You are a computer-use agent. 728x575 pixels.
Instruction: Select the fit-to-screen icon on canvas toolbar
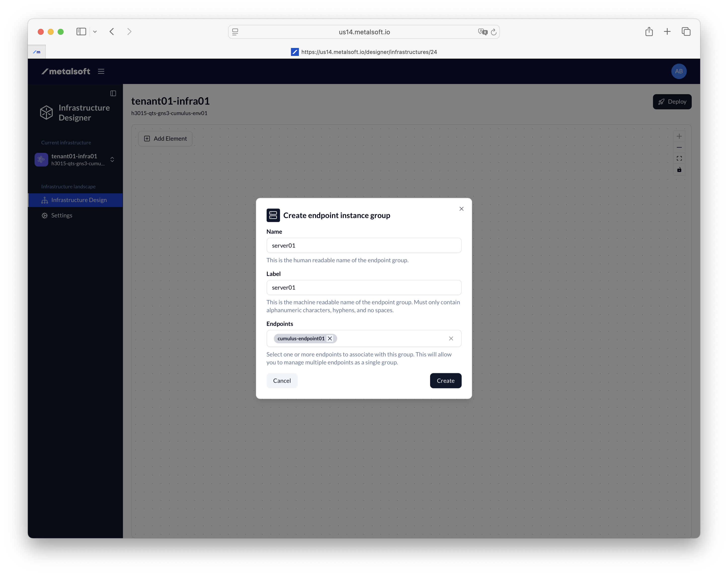coord(679,158)
